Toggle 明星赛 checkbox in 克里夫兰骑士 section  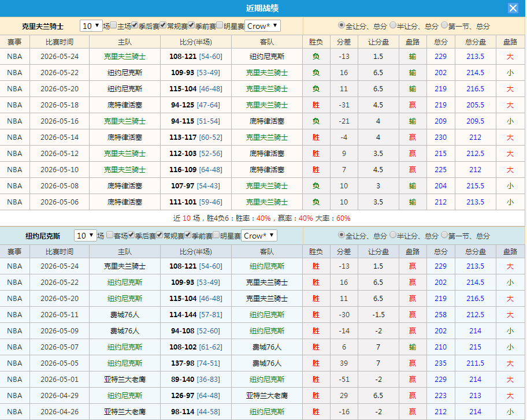(x=220, y=25)
